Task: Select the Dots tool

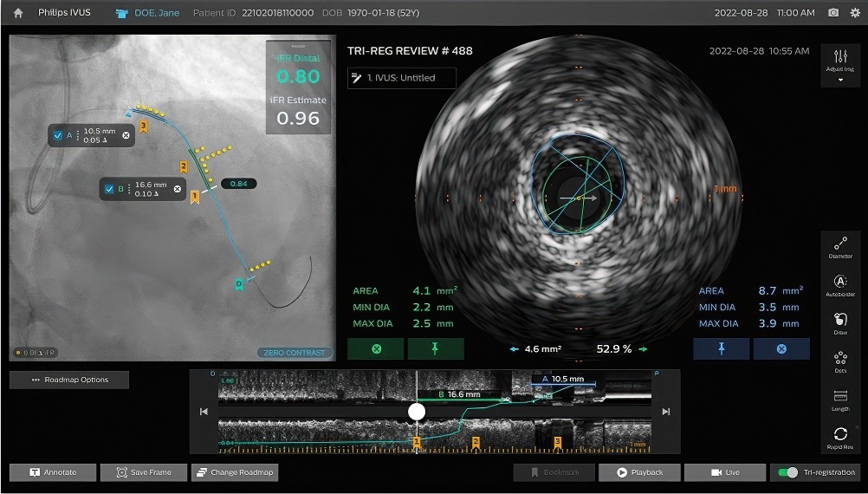Action: 840,361
